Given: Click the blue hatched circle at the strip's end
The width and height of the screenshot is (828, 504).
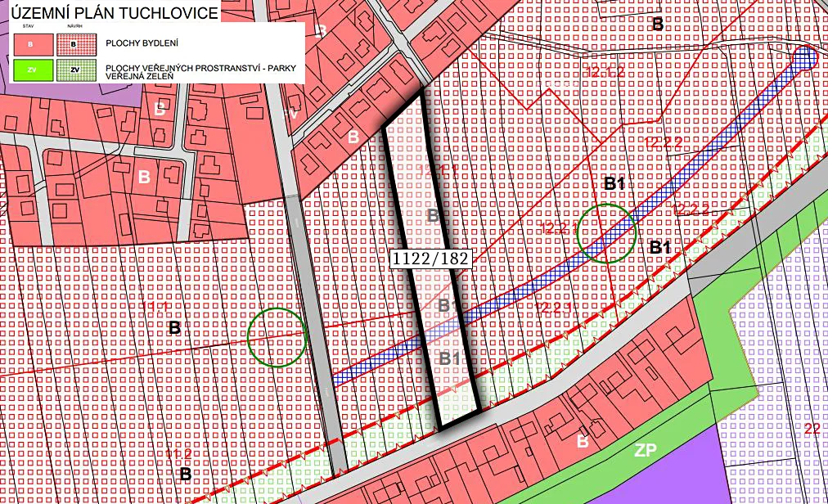Looking at the screenshot, I should 805,56.
